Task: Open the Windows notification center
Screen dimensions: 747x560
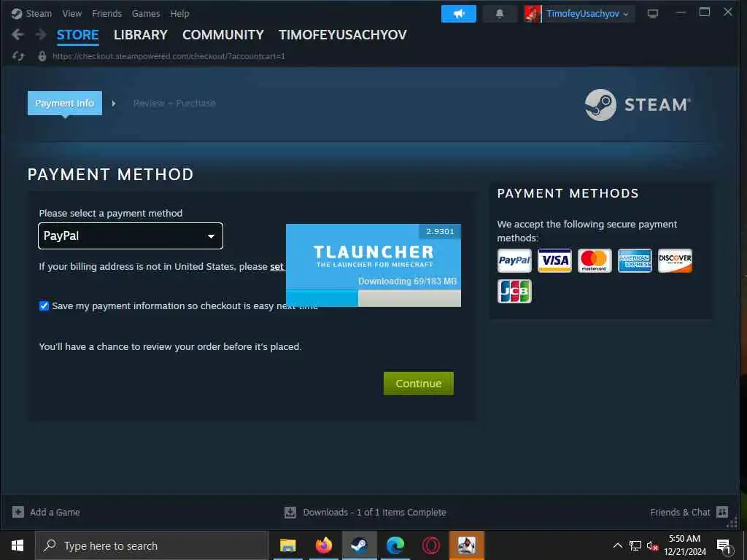Action: [724, 545]
